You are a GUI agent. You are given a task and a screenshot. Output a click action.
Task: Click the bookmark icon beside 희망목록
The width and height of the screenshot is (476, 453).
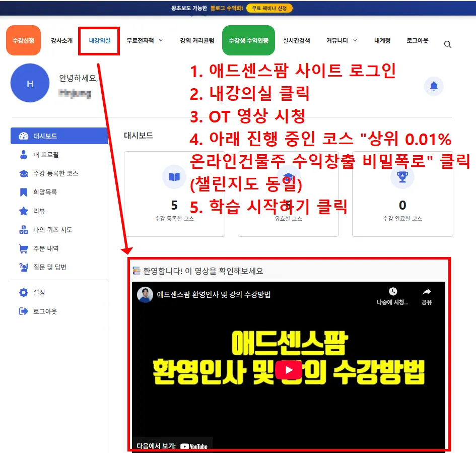pos(23,192)
